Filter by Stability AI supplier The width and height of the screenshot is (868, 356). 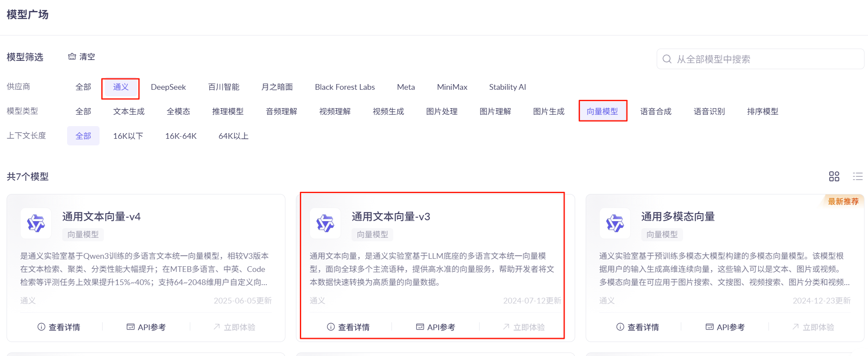pyautogui.click(x=507, y=87)
